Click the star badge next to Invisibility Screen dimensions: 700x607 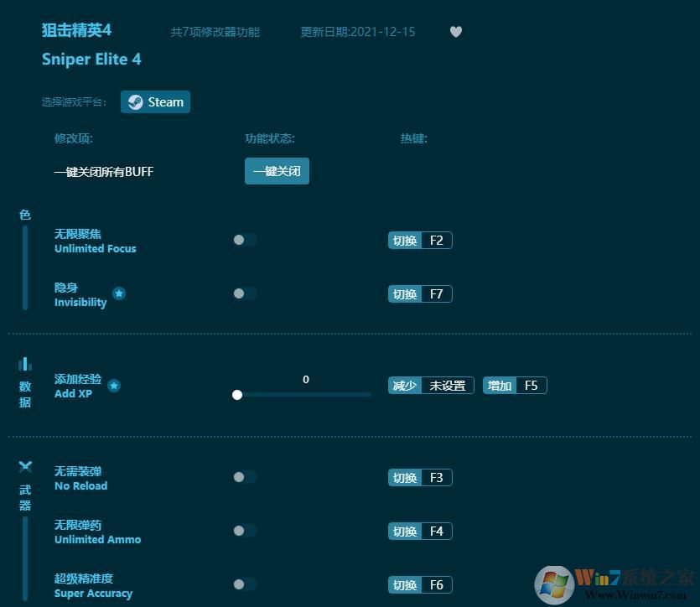[119, 294]
